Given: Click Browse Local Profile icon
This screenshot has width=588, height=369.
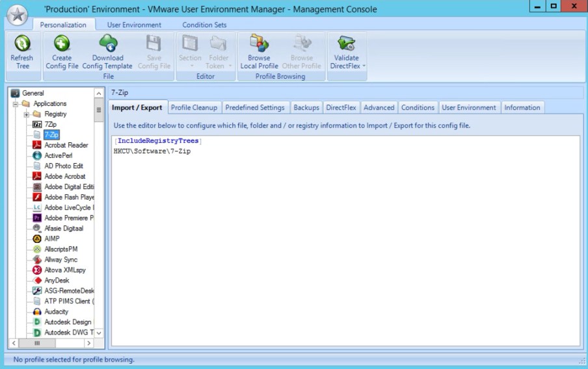Looking at the screenshot, I should click(259, 43).
